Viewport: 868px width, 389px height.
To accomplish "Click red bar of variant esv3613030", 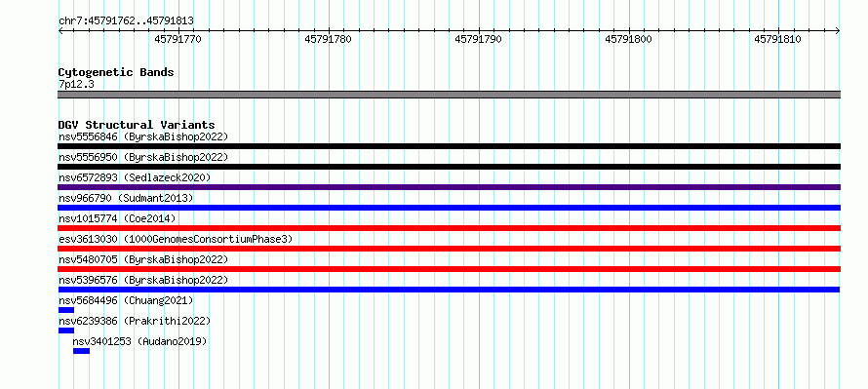I will point(449,249).
